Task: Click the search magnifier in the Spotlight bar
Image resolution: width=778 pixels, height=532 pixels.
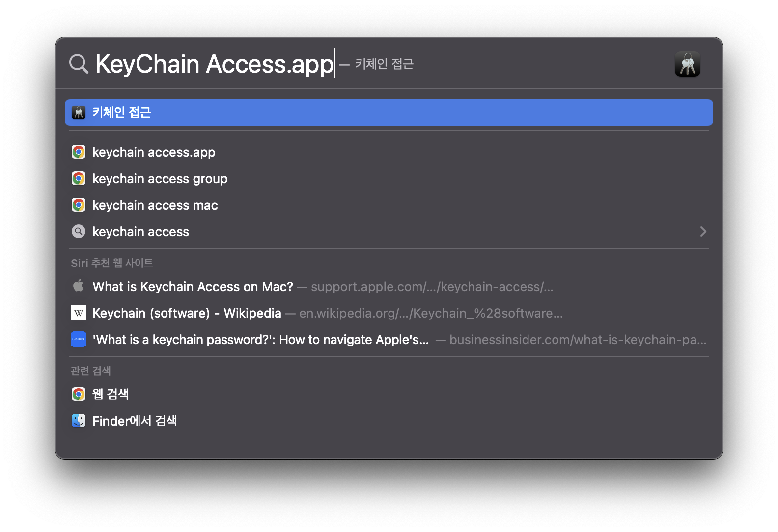Action: [x=79, y=63]
